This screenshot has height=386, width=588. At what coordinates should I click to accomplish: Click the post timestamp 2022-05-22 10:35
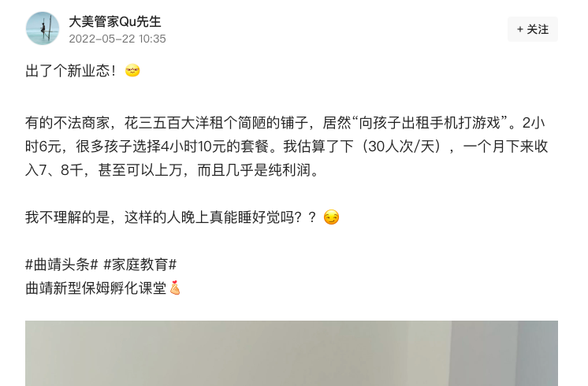[117, 39]
